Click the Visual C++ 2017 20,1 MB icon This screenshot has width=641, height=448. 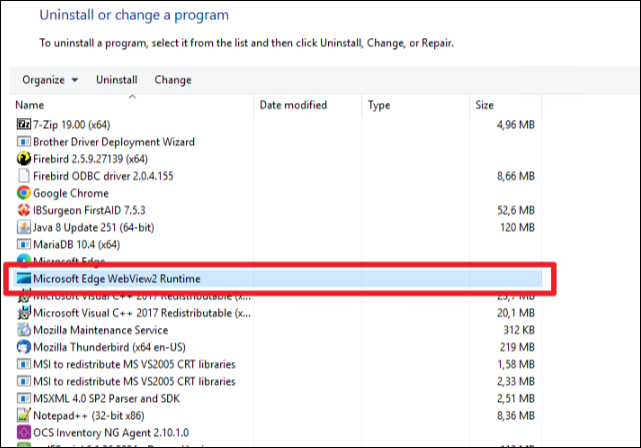pos(24,313)
